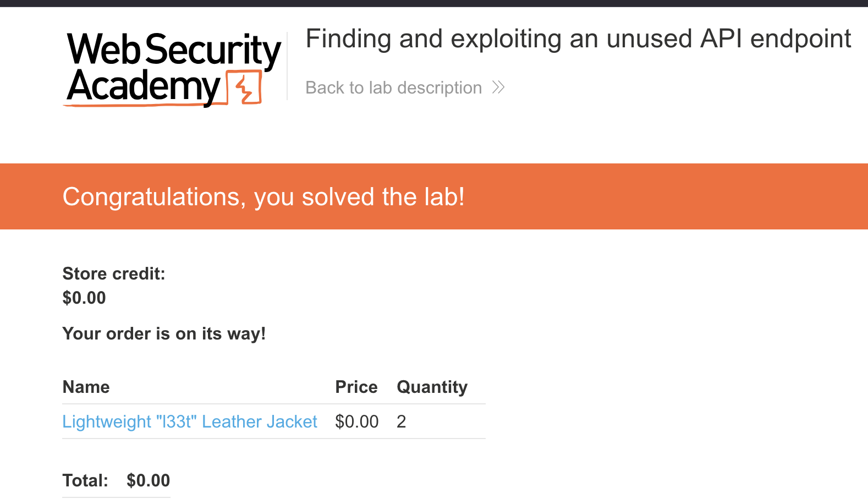Click the $0.00 total amount
868x504 pixels.
click(x=149, y=480)
